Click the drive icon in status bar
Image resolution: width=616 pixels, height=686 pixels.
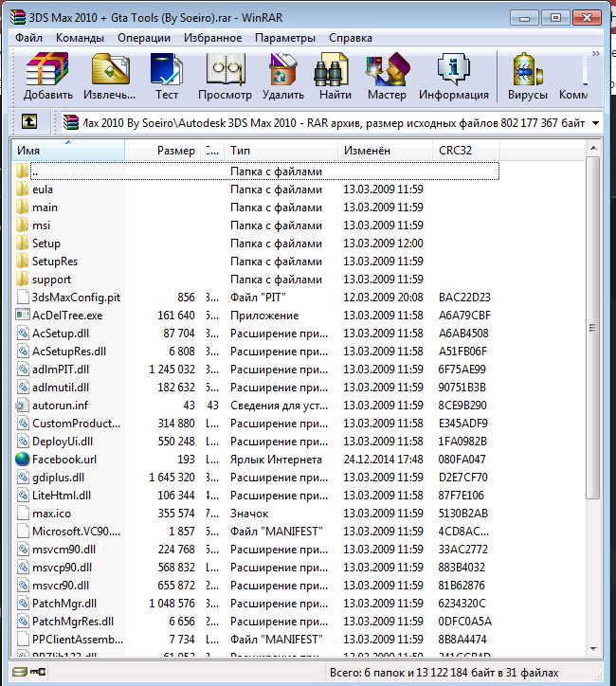[x=20, y=672]
